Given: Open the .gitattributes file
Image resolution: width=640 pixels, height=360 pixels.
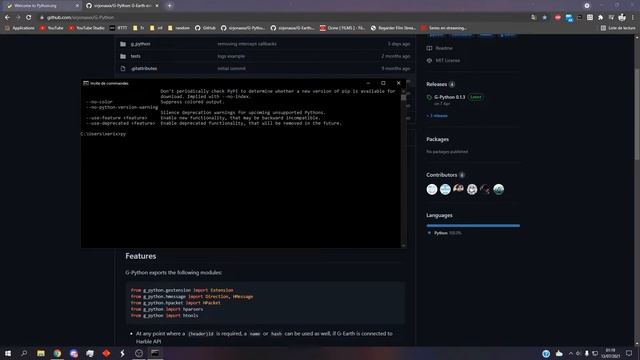Looking at the screenshot, I should coord(144,69).
